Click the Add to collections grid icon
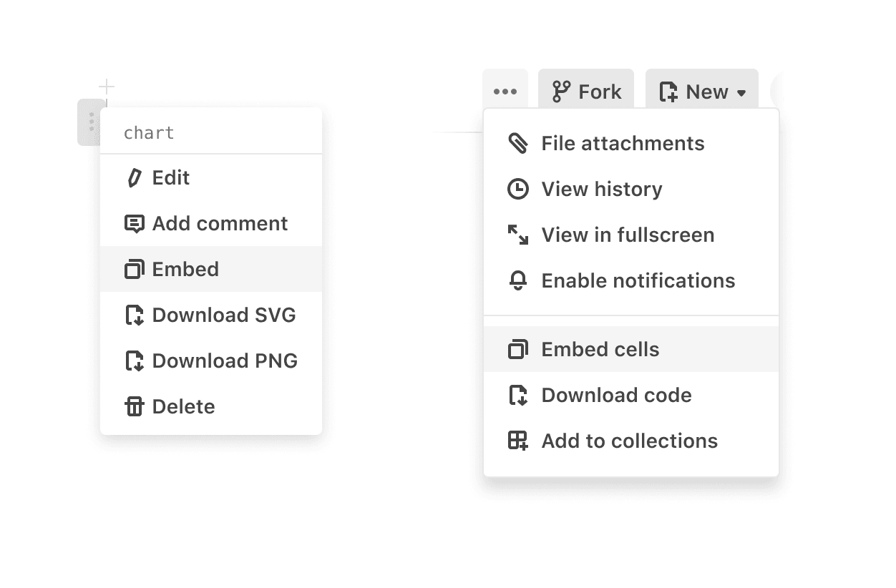 (x=517, y=441)
